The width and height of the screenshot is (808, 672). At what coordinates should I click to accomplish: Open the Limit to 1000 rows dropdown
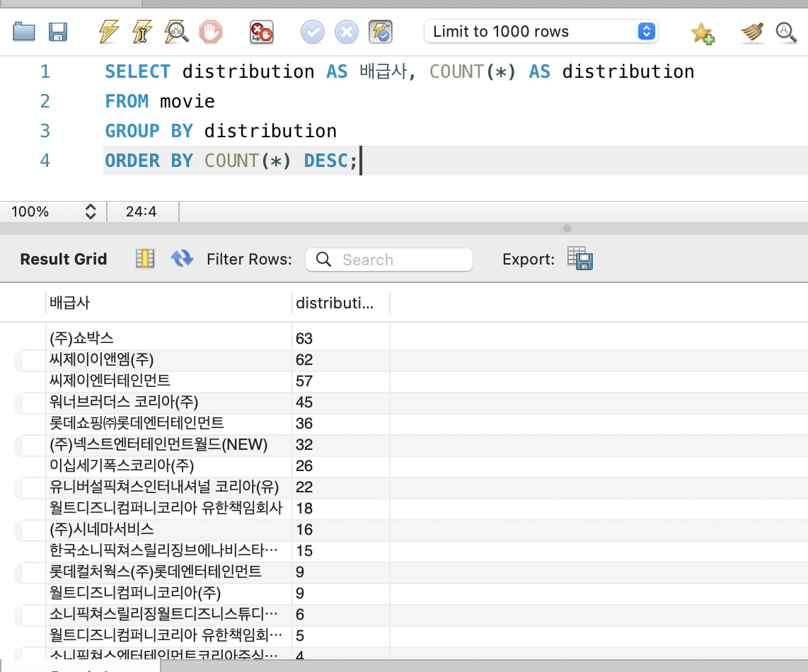[645, 31]
